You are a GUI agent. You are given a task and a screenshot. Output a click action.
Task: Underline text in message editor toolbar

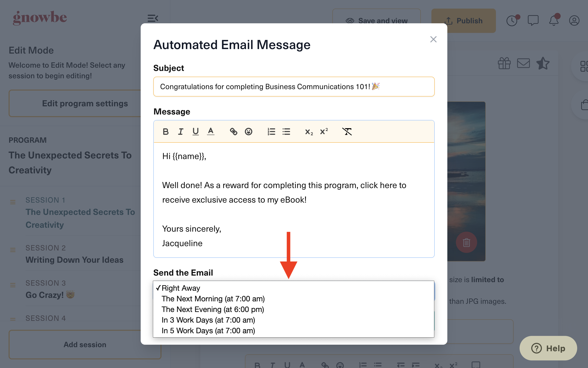coord(195,132)
